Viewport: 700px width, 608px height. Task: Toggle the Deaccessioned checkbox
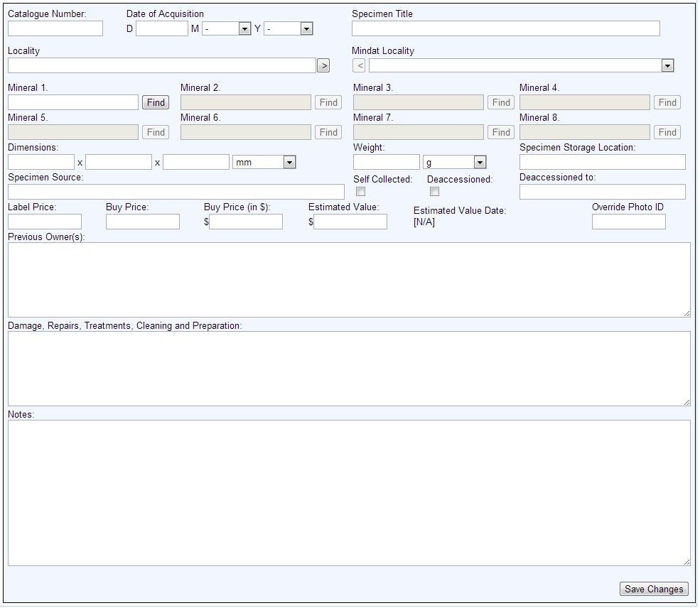(x=434, y=192)
